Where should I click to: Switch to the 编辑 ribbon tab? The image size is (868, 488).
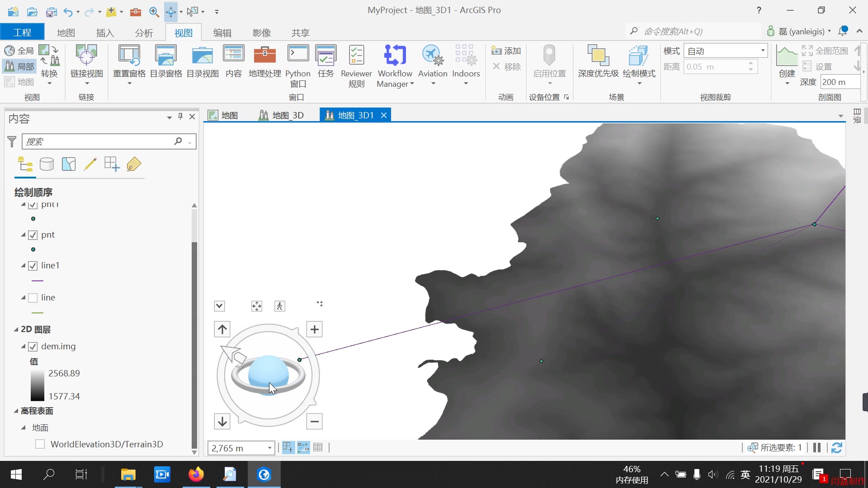(222, 32)
